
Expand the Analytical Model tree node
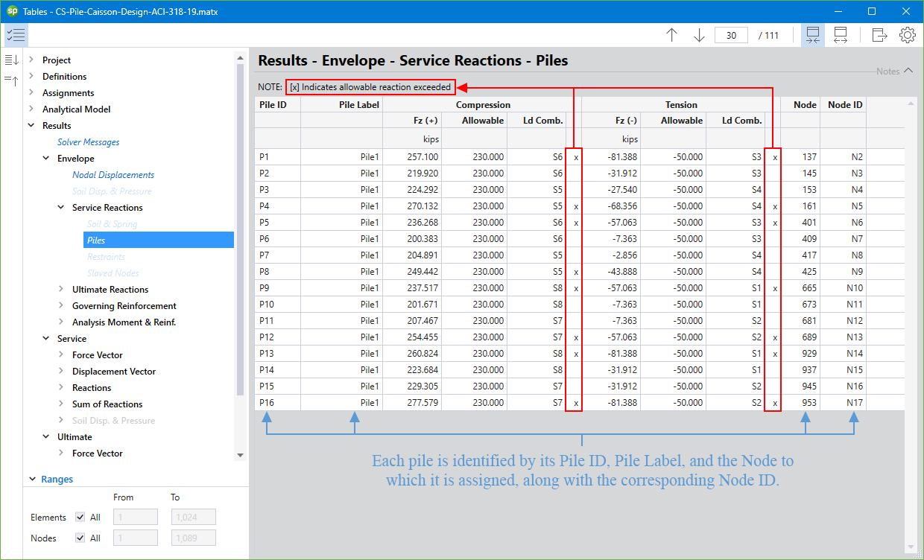(x=31, y=109)
